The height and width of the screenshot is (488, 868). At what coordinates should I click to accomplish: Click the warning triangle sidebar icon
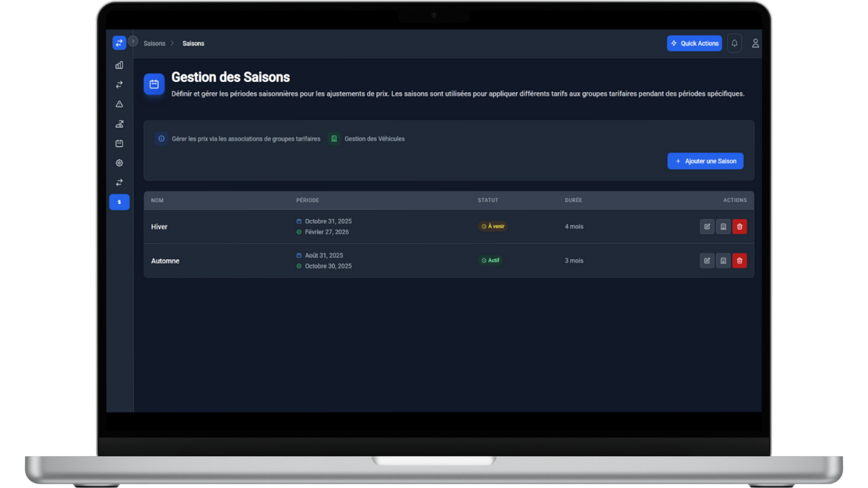(119, 104)
